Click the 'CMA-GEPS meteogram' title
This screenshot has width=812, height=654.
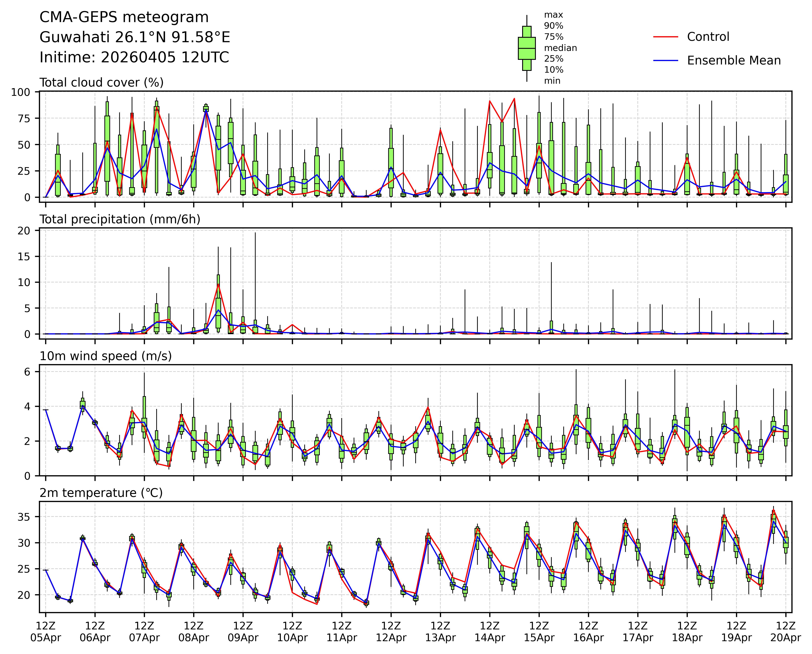pos(124,17)
